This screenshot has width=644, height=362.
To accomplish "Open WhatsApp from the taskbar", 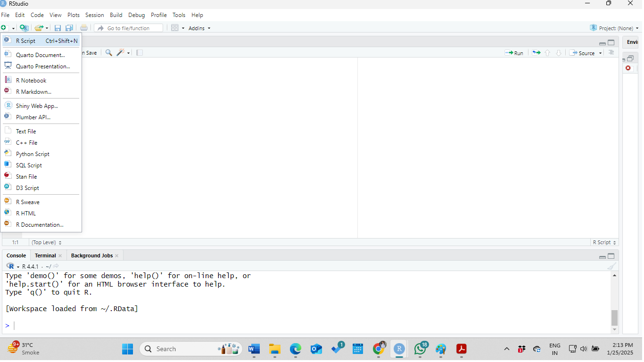I will pos(420,349).
